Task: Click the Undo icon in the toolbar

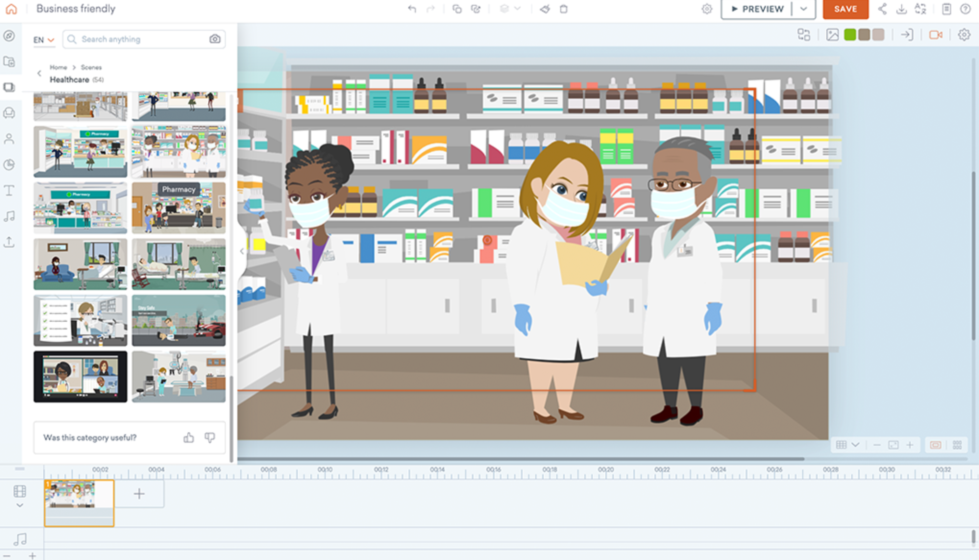Action: click(412, 9)
